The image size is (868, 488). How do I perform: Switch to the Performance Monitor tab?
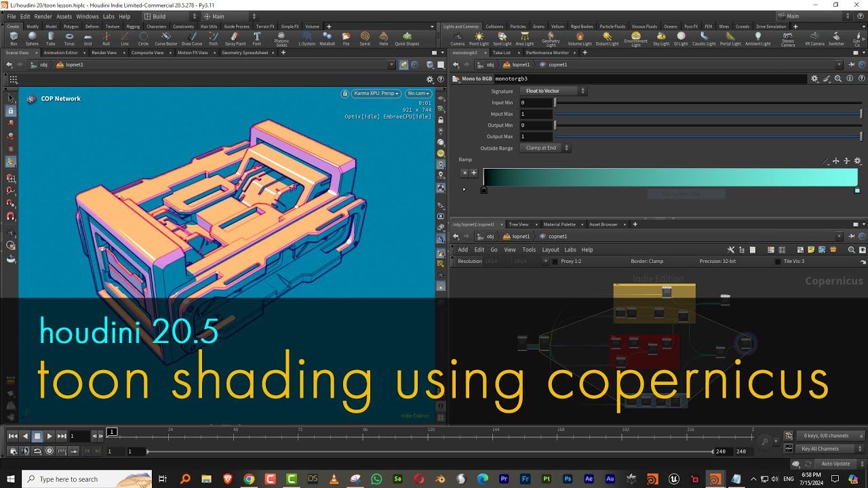coord(547,52)
